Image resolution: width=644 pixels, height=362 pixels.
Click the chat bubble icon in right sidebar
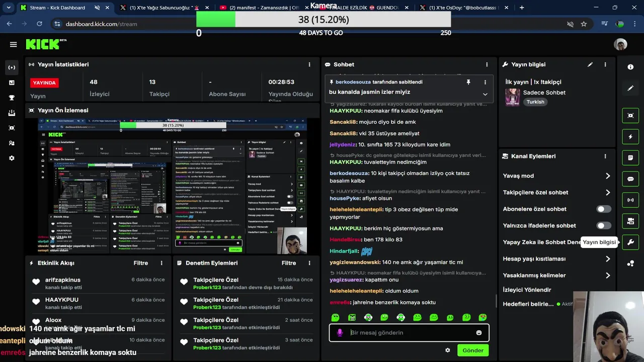coord(630,179)
